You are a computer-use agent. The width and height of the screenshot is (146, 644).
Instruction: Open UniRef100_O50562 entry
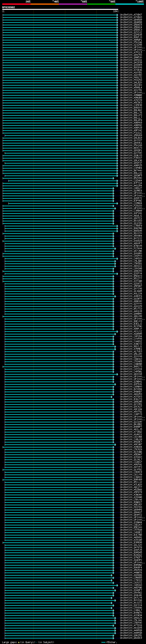(x=131, y=593)
